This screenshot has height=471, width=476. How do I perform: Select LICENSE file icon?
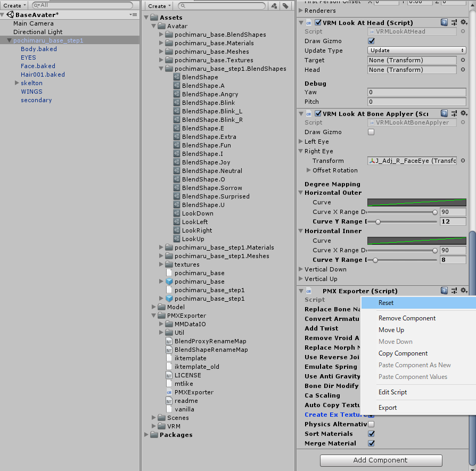(x=169, y=375)
